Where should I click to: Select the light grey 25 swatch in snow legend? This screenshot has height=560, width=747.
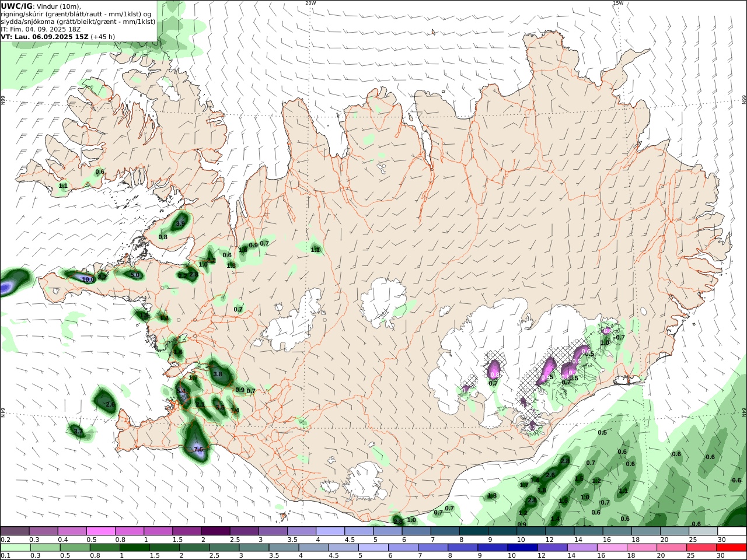703,531
